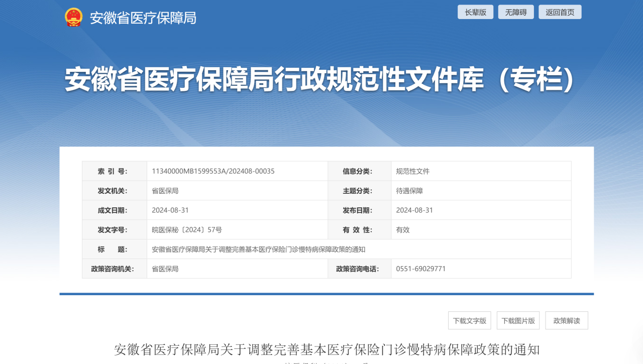Click the 标题 label cell

pos(115,250)
